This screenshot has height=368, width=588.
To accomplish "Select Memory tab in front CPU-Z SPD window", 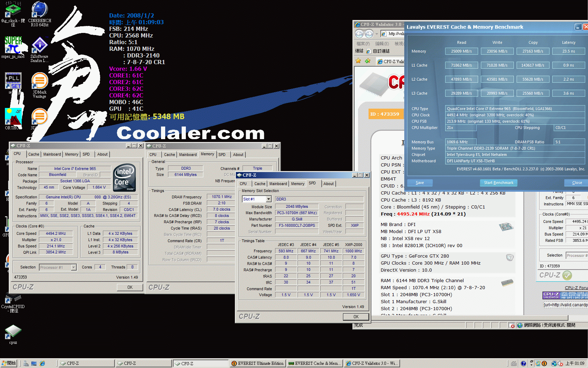I will (x=298, y=184).
